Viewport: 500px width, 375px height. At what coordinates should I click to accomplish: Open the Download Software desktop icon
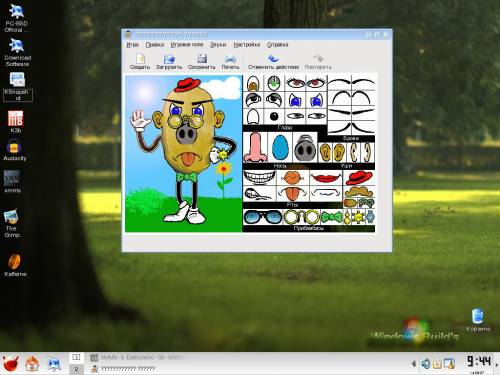(x=17, y=52)
